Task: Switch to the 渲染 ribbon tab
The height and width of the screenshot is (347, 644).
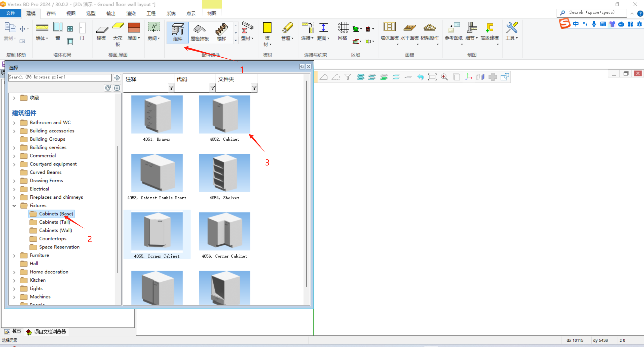Action: click(x=131, y=13)
